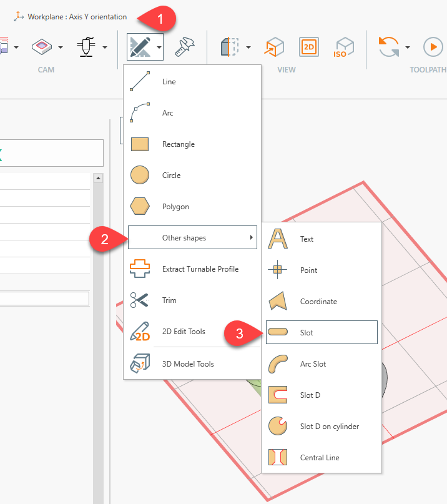This screenshot has width=447, height=504.
Task: Open 2D Edit Tools
Action: click(x=183, y=332)
